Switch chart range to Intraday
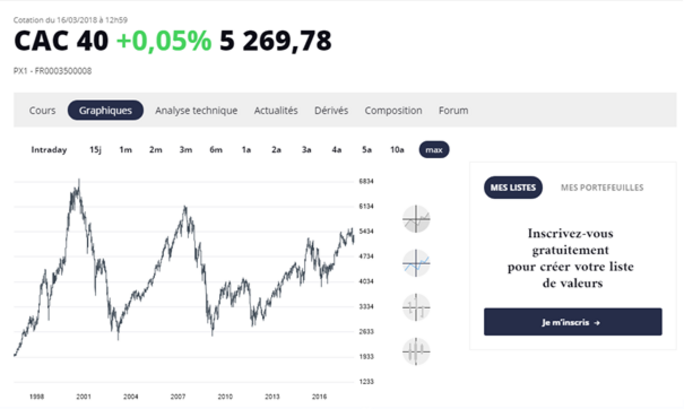 (49, 150)
